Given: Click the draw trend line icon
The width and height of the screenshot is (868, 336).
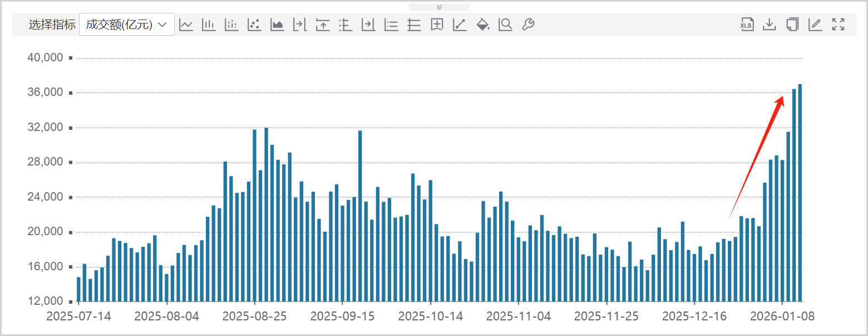Looking at the screenshot, I should [x=460, y=25].
